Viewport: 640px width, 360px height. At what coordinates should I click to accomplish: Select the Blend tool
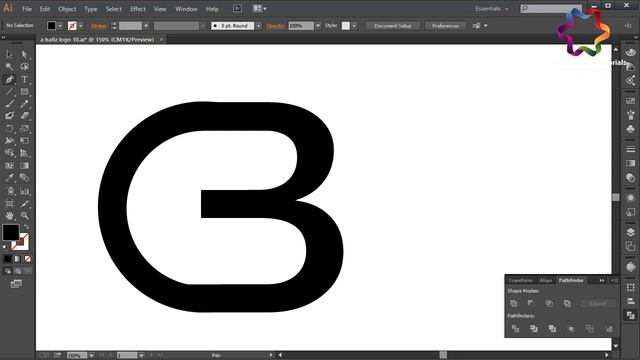tap(24, 178)
